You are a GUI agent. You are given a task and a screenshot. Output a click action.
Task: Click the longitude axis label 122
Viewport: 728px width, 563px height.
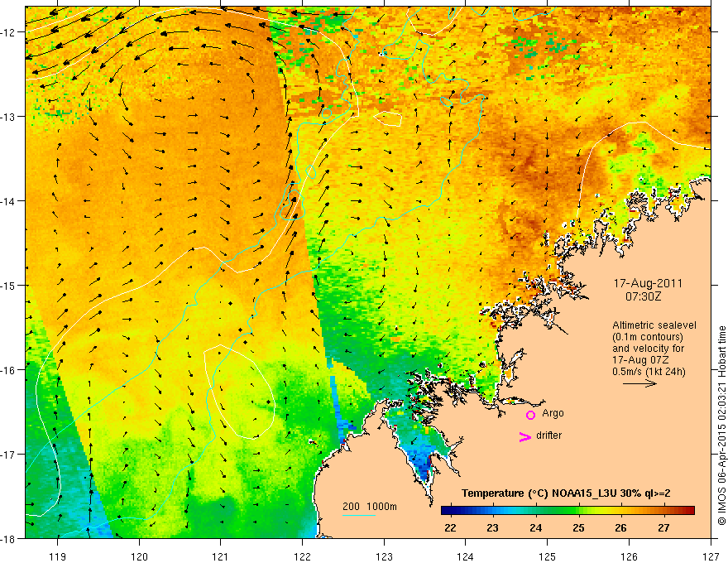click(x=302, y=556)
